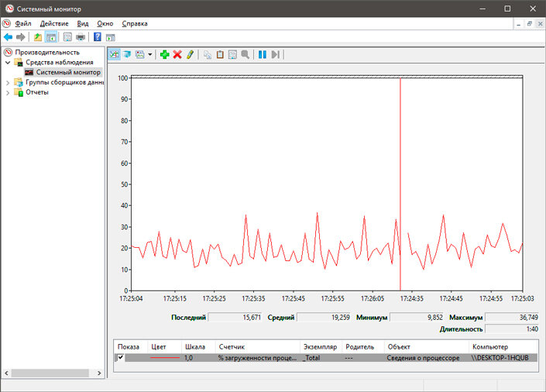This screenshot has height=392, width=546.
Task: Click the Экземпляр column header
Action: pos(320,347)
